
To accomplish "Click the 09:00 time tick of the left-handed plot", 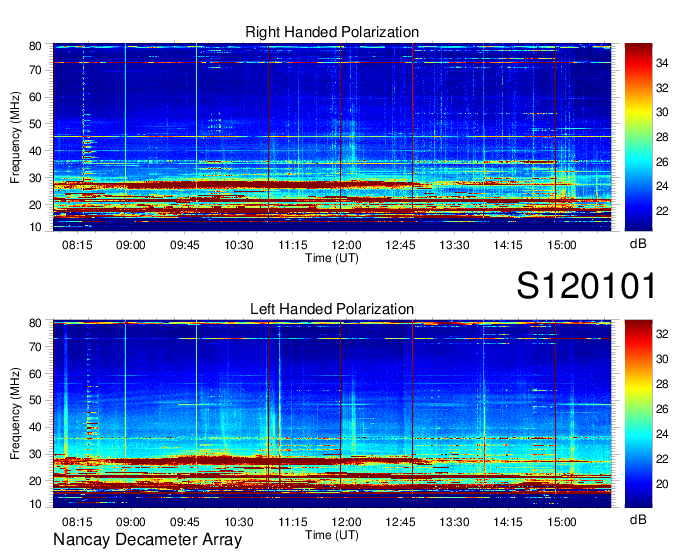I will (131, 522).
